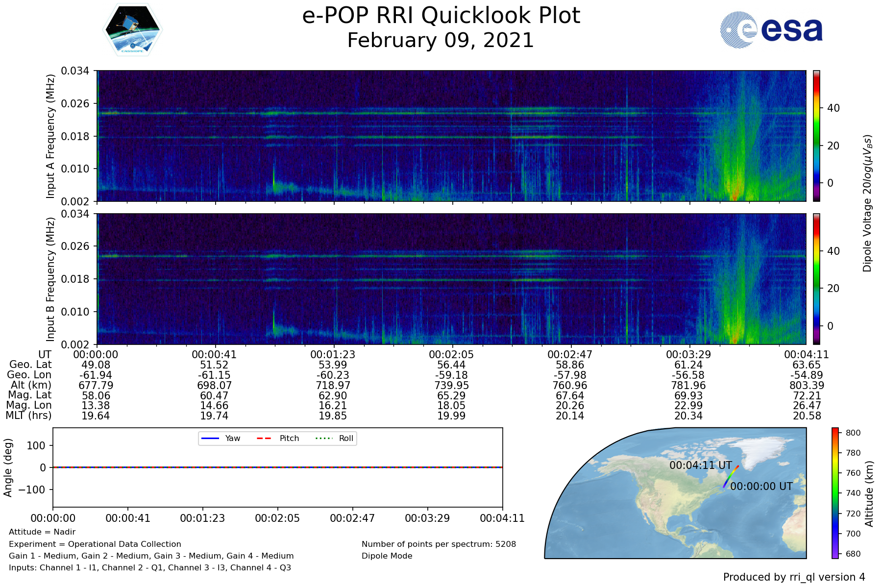Viewport: 882px width, 588px height.
Task: Click the Pitch red dashed legend marker
Action: (264, 438)
